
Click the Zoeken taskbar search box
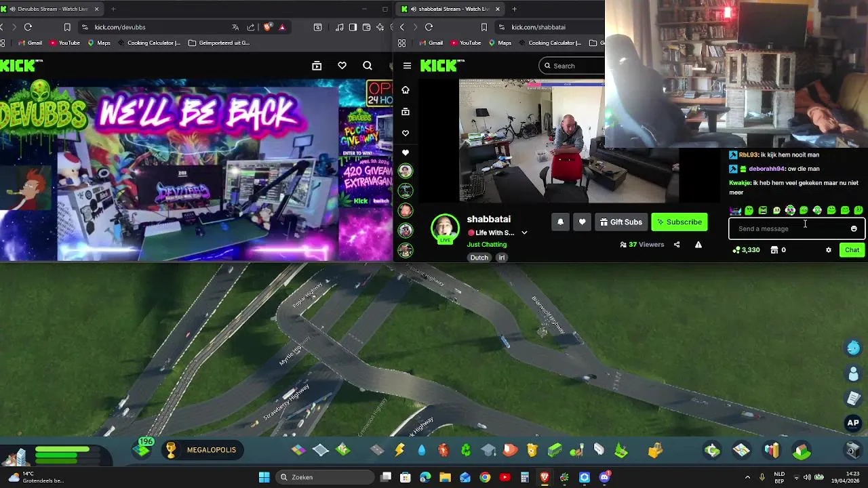[x=323, y=477]
